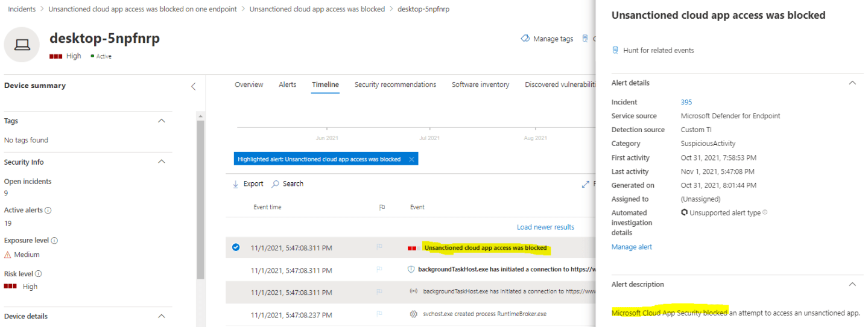Uncheck the selected Unsanctioned cloud app alert row
Screen dimensions: 868x327
pyautogui.click(x=236, y=247)
